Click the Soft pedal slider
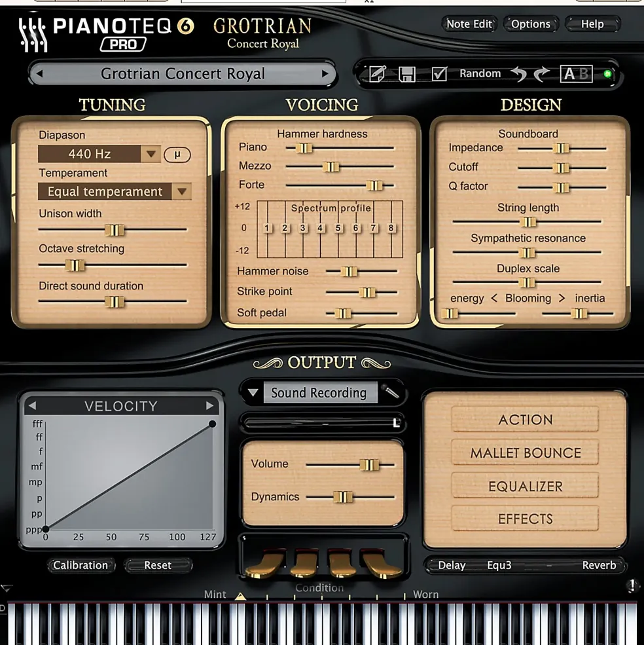The height and width of the screenshot is (645, 644). [361, 314]
